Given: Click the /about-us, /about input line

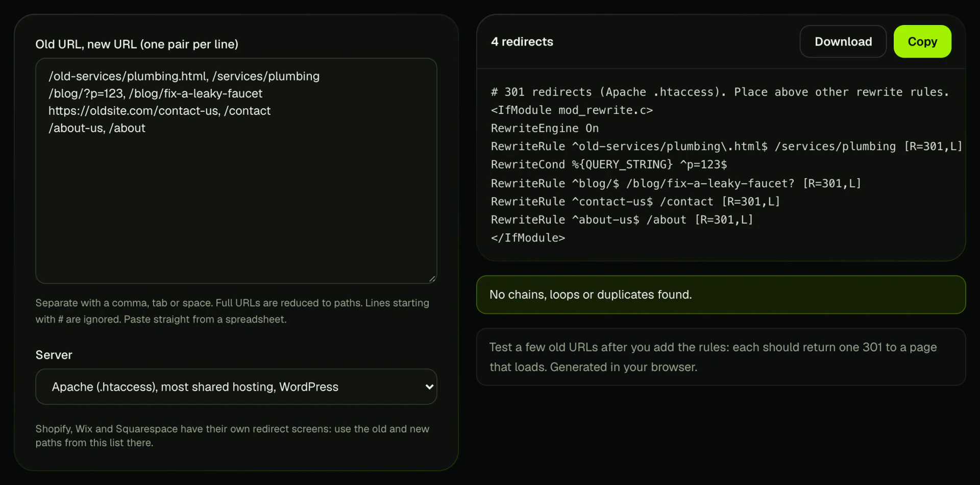Looking at the screenshot, I should point(97,128).
